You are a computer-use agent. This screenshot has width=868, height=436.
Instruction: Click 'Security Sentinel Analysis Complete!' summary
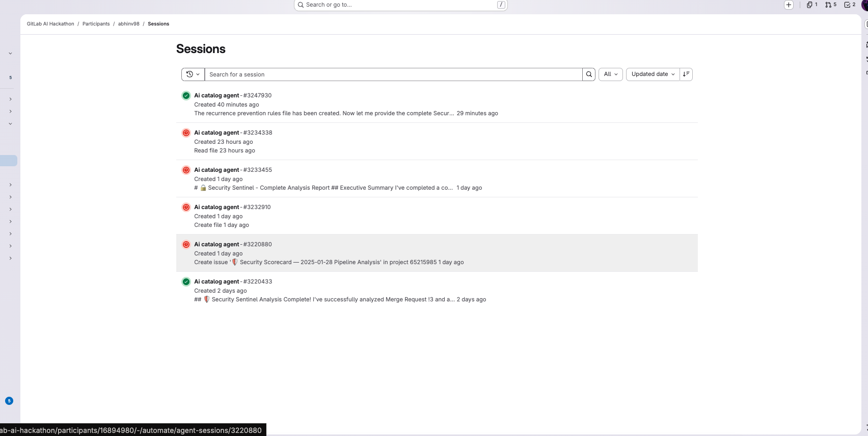(x=324, y=299)
